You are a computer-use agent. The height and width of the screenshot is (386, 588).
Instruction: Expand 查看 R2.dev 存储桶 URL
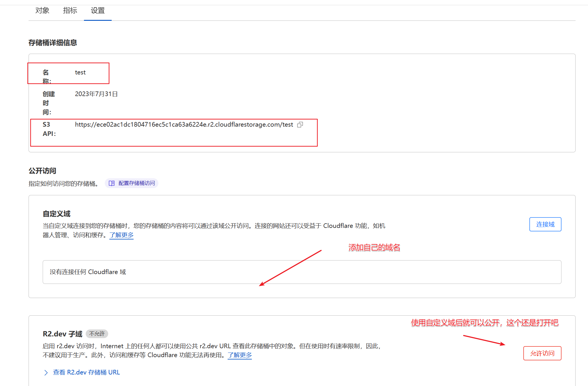click(86, 372)
